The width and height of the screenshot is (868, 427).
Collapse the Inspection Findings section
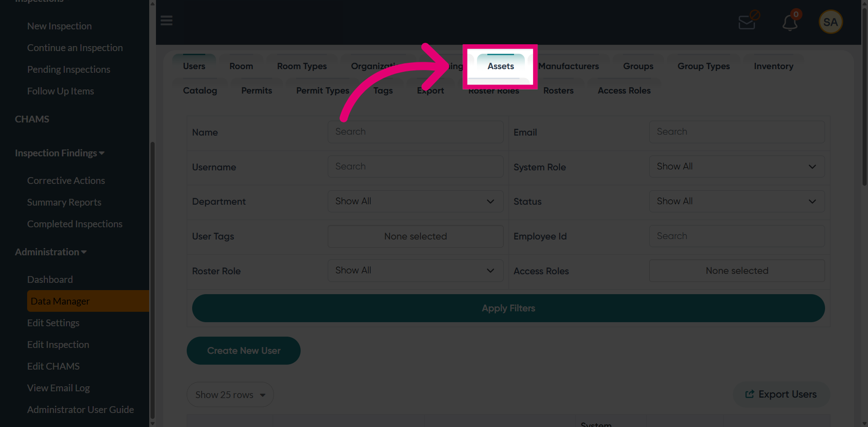click(60, 153)
